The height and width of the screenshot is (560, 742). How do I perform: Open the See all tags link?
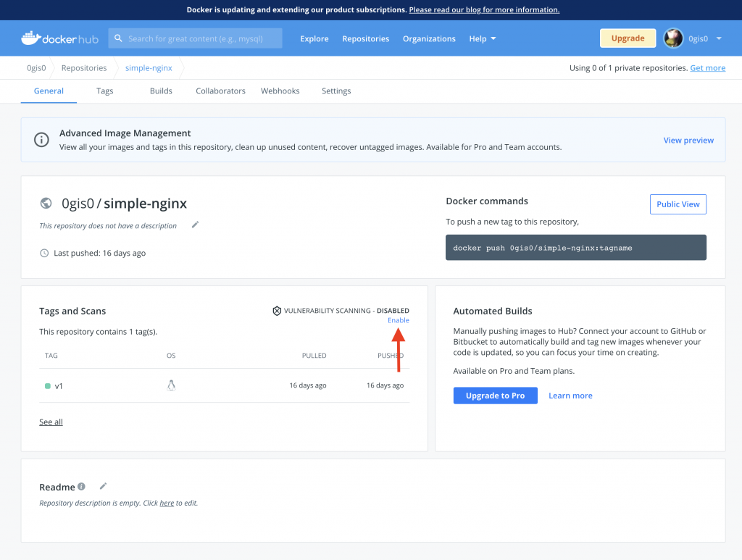(x=51, y=422)
